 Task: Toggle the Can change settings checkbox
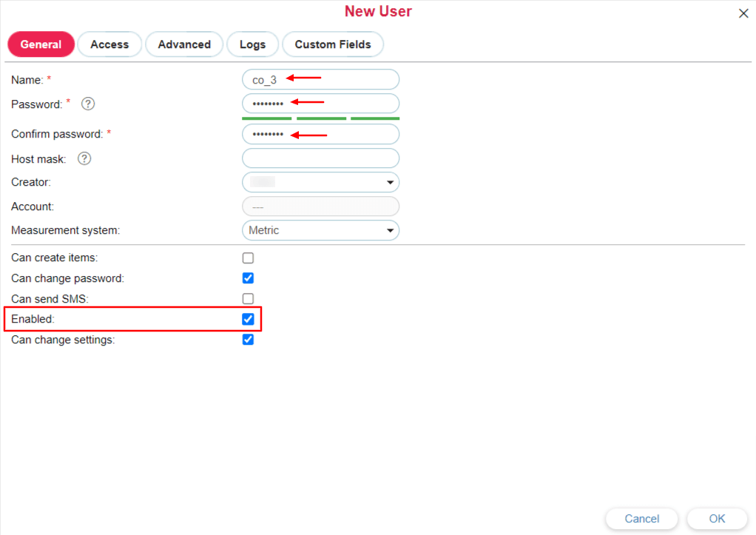[x=249, y=340]
